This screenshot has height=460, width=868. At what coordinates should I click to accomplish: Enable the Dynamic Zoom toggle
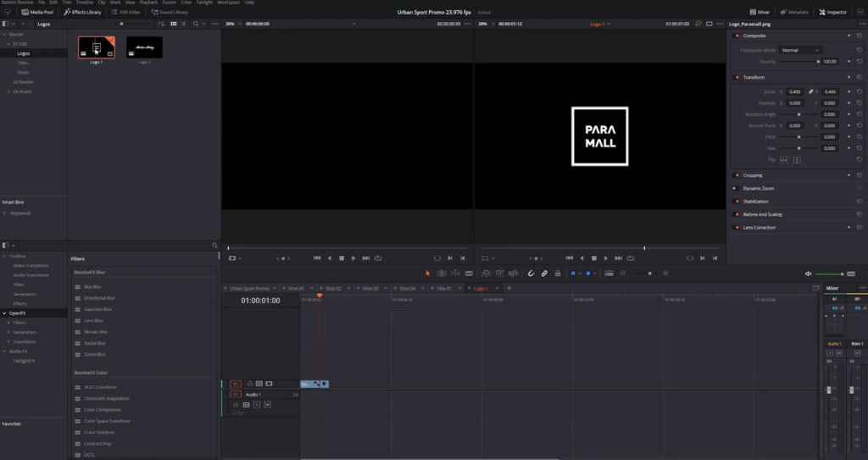tap(736, 188)
